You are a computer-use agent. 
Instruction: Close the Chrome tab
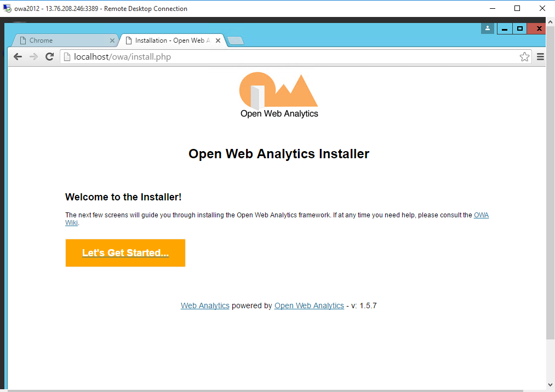coord(112,40)
